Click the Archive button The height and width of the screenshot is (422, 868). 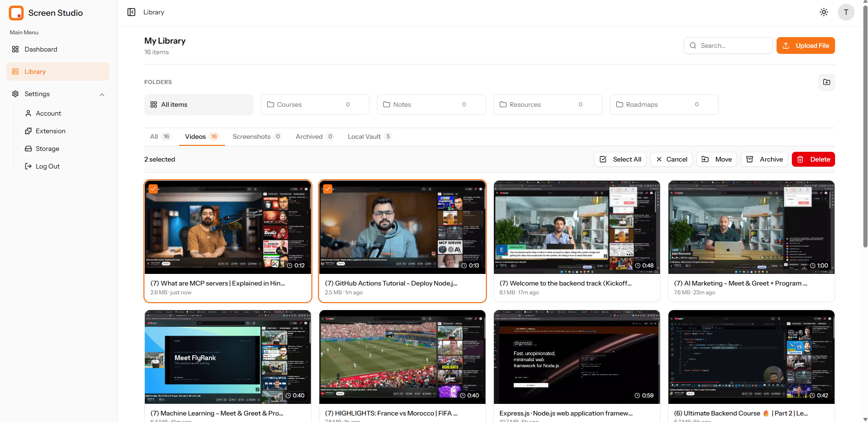[x=764, y=159]
